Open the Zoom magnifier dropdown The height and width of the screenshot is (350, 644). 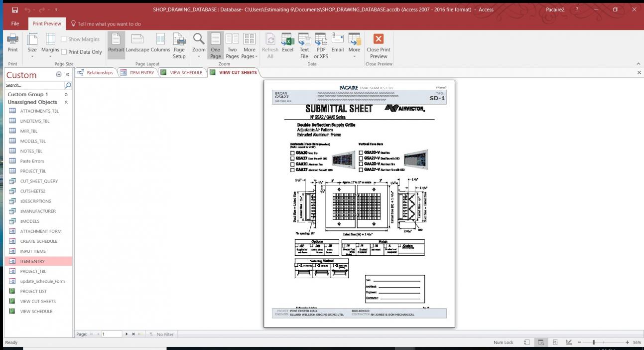click(x=199, y=45)
